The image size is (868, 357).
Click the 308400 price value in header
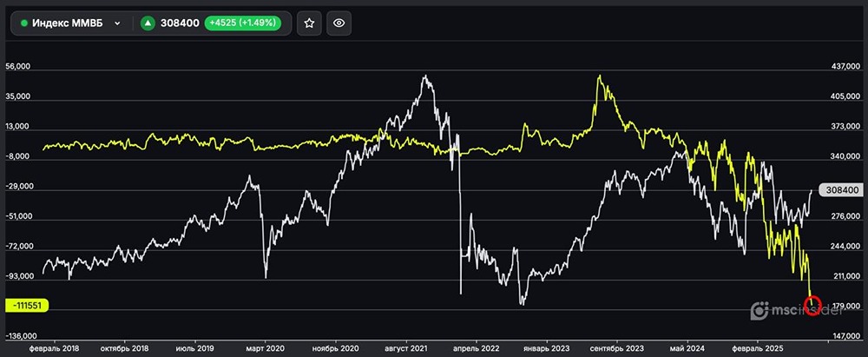click(x=180, y=23)
